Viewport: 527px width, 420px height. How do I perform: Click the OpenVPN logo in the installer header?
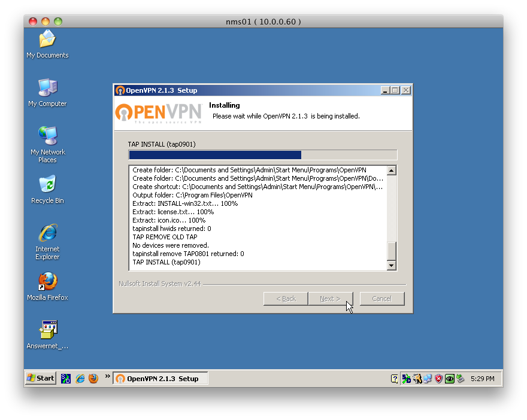click(159, 113)
